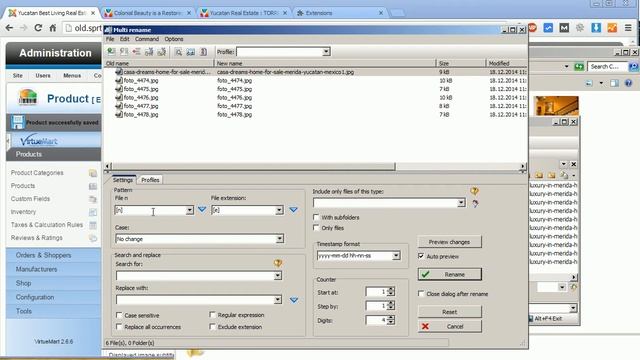The width and height of the screenshot is (640, 360).
Task: Click the red-arrow remove lines toolbar icon
Action: (x=136, y=51)
